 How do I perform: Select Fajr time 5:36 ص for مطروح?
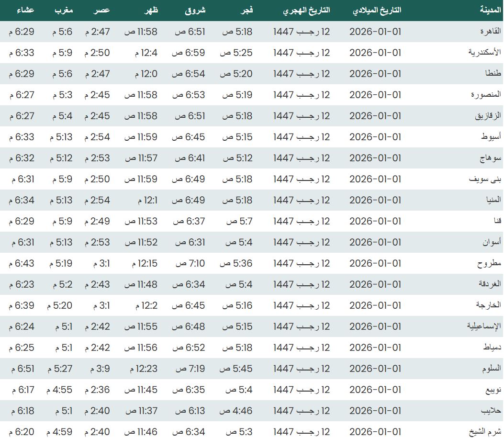(236, 263)
